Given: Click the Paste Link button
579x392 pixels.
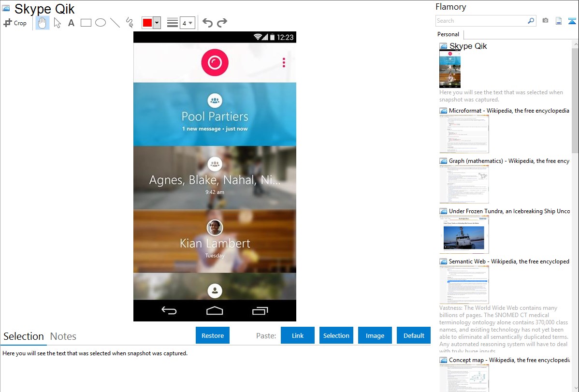Looking at the screenshot, I should coord(298,335).
